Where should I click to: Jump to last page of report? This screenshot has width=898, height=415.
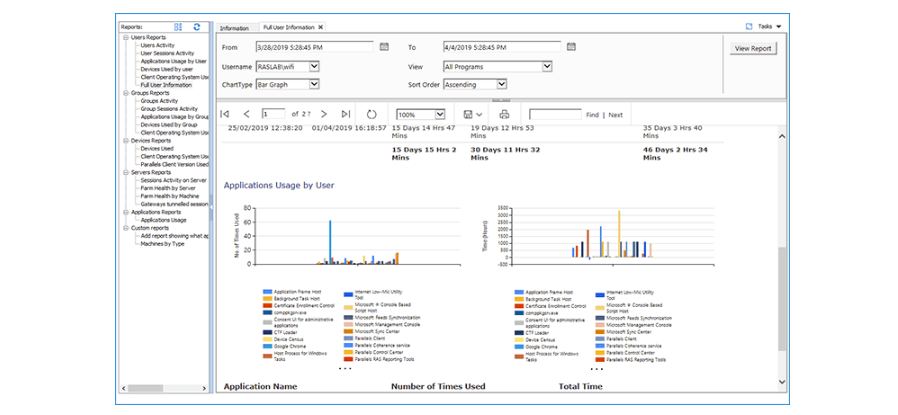coord(346,115)
